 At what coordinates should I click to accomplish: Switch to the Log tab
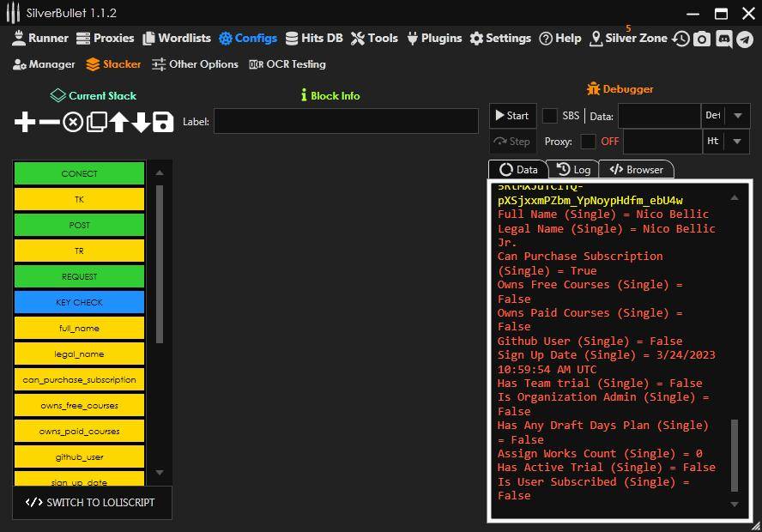(x=573, y=169)
